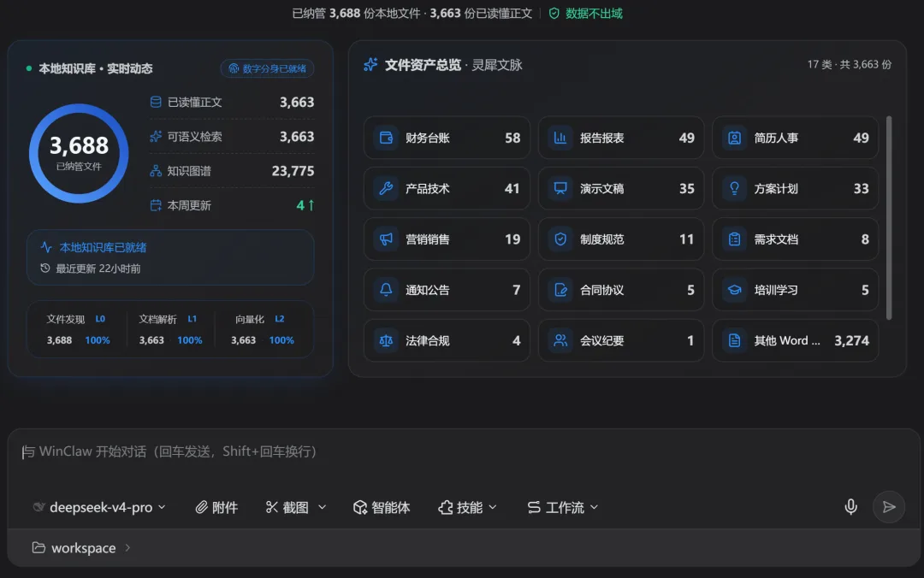Click the 营销销售 megaphone icon
Viewport: 924px width, 578px height.
point(386,239)
